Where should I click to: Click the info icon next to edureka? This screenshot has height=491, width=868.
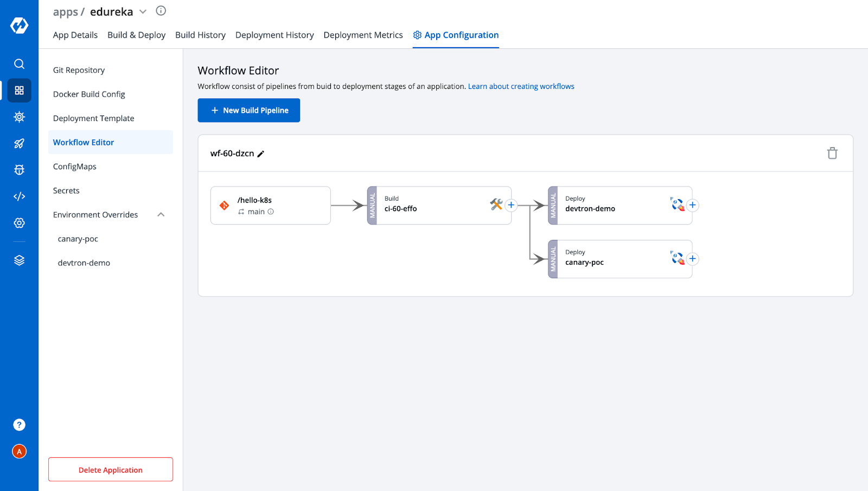point(161,11)
